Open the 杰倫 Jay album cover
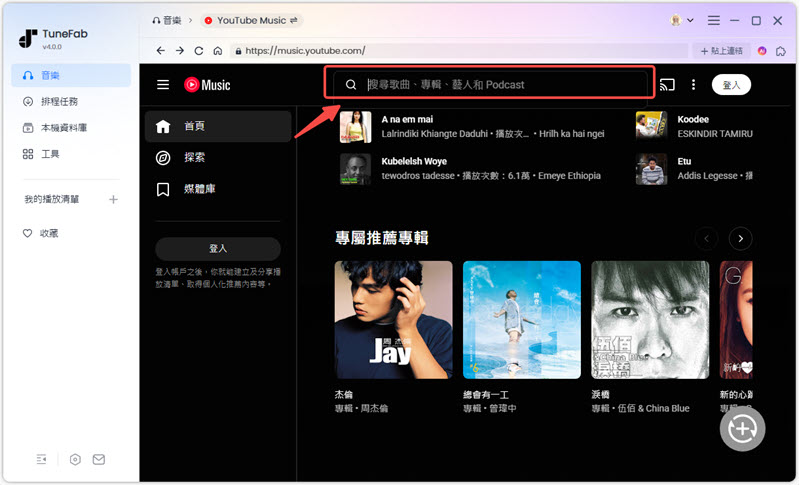The width and height of the screenshot is (800, 485). (393, 320)
